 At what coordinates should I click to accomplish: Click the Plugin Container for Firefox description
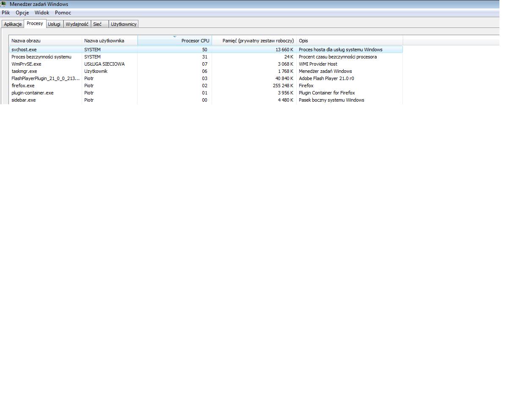(327, 93)
